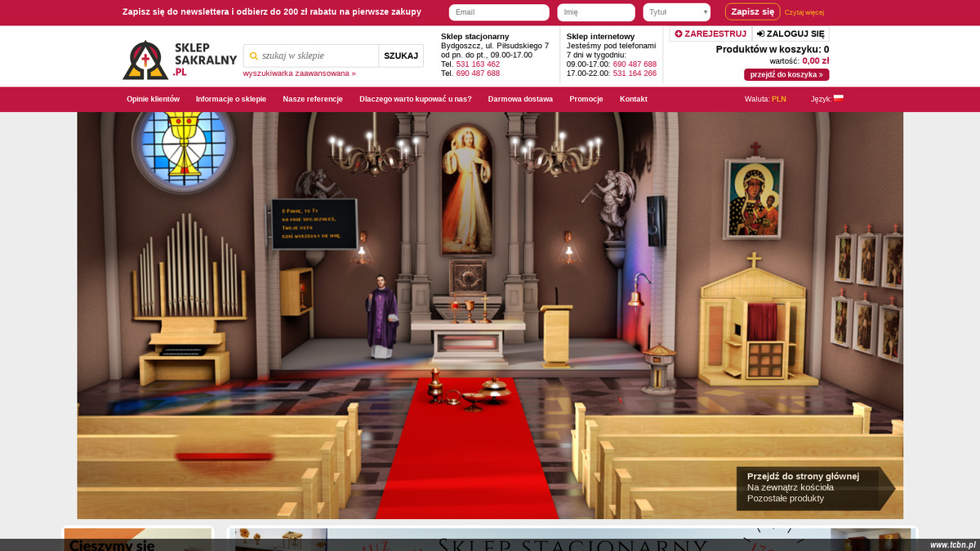Click the magnifier icon in search box
The image size is (980, 551).
tap(254, 56)
